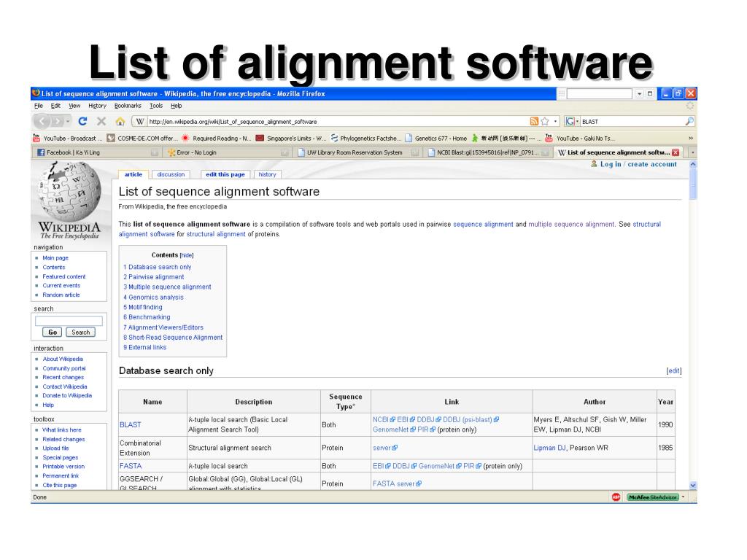Switch to the NCBI Blast tab

coord(488,152)
